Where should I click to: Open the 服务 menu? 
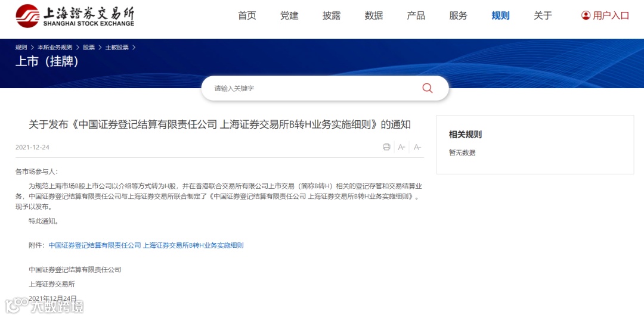click(459, 15)
